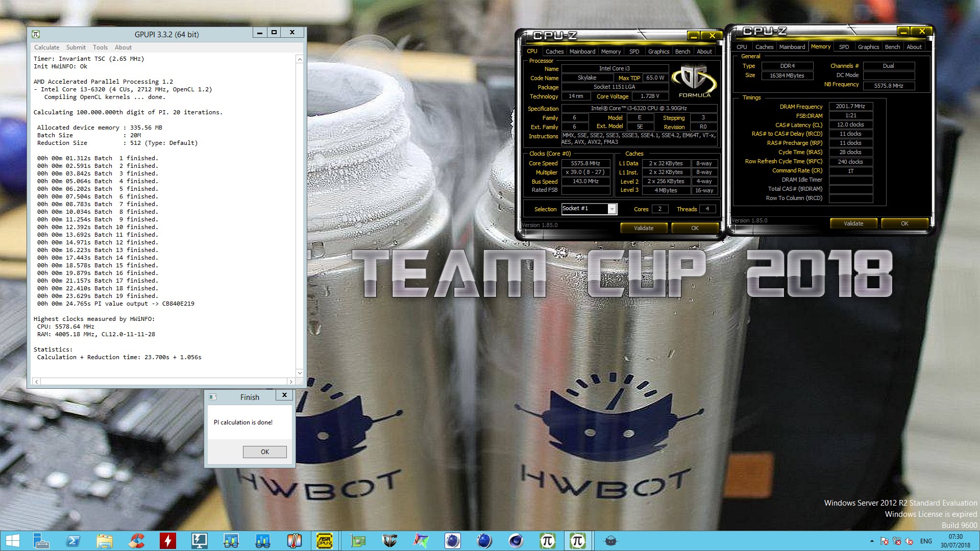This screenshot has height=551, width=980.
Task: Open the Submit menu in GPUPI
Action: point(76,47)
